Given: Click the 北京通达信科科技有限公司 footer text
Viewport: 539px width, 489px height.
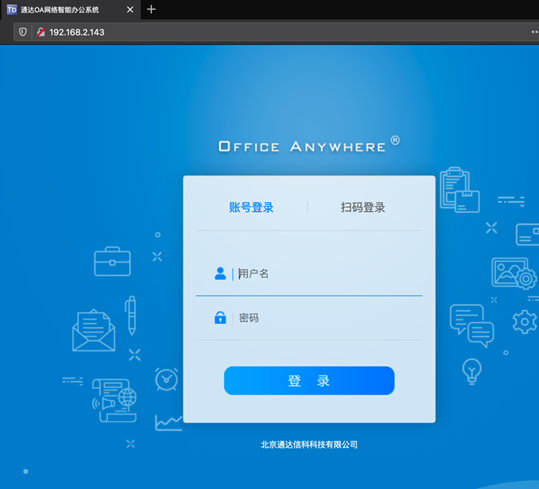Looking at the screenshot, I should point(309,445).
